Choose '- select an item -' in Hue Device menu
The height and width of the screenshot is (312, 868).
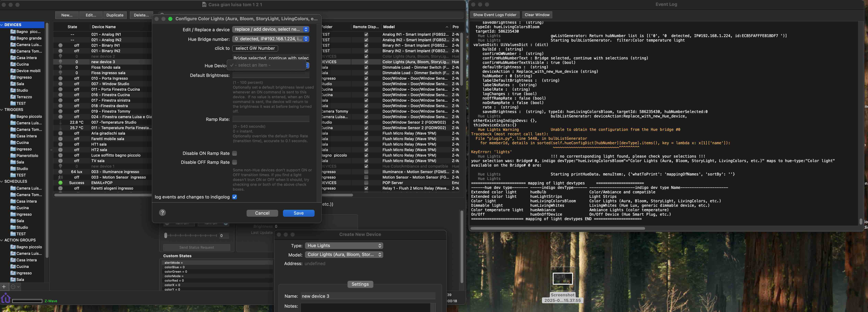click(266, 65)
